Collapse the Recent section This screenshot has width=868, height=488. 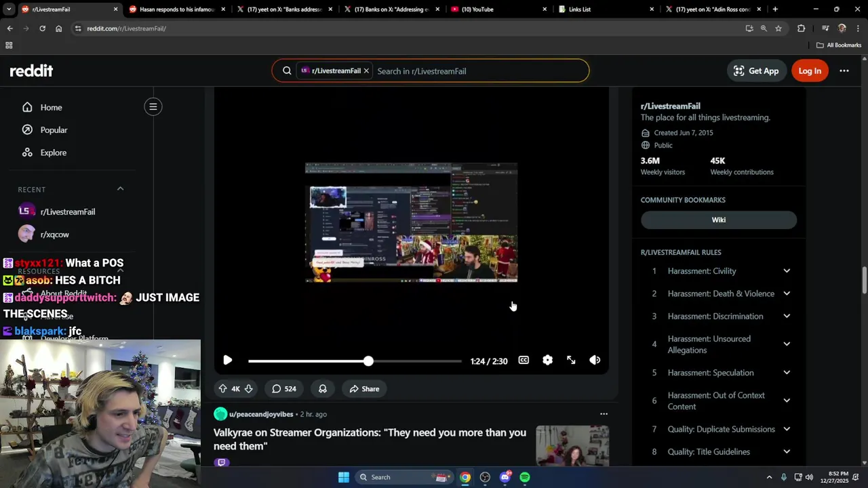click(120, 188)
